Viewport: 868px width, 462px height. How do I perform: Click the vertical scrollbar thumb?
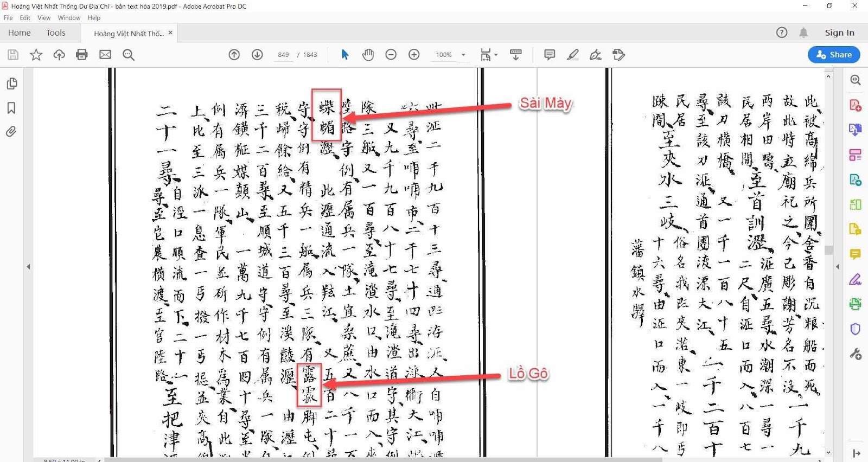pyautogui.click(x=828, y=250)
